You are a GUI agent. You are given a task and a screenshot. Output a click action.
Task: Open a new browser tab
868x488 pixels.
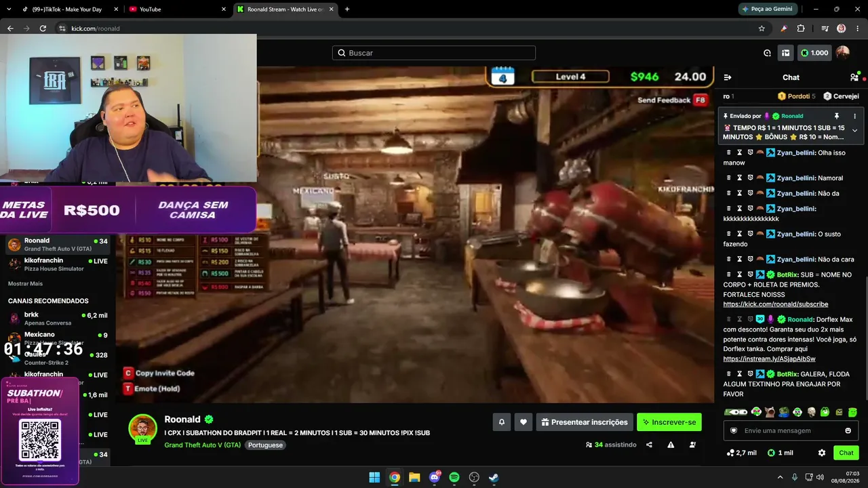pos(347,9)
